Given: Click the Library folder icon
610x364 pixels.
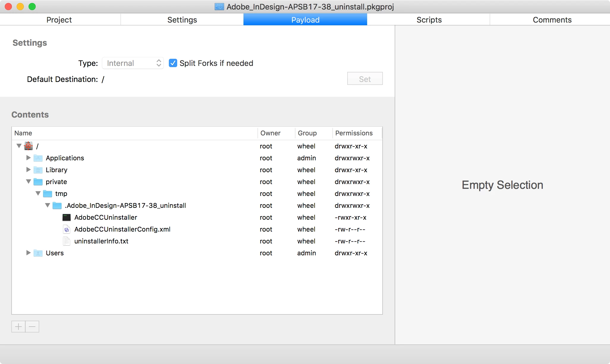Looking at the screenshot, I should click(x=38, y=170).
